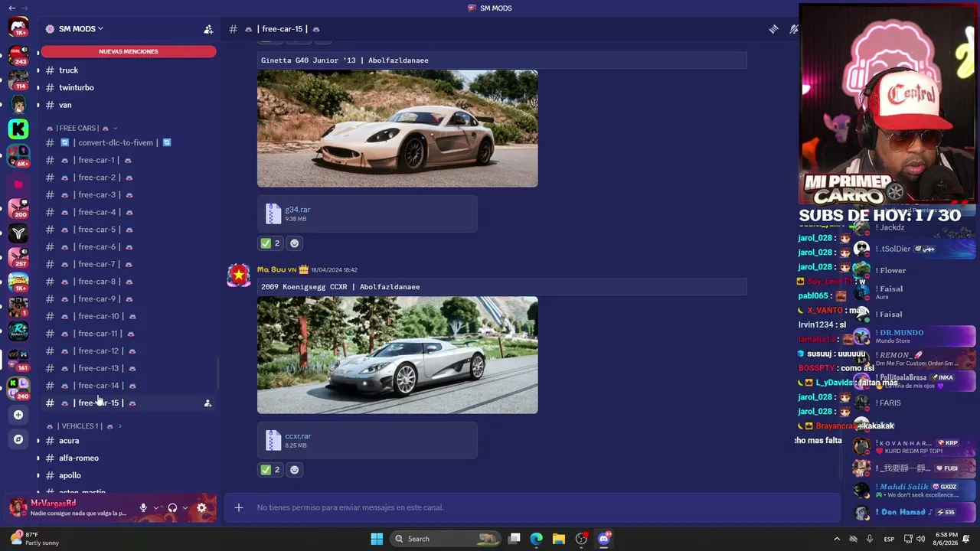Image resolution: width=980 pixels, height=551 pixels.
Task: Download the ccxr.rar file
Action: [298, 436]
